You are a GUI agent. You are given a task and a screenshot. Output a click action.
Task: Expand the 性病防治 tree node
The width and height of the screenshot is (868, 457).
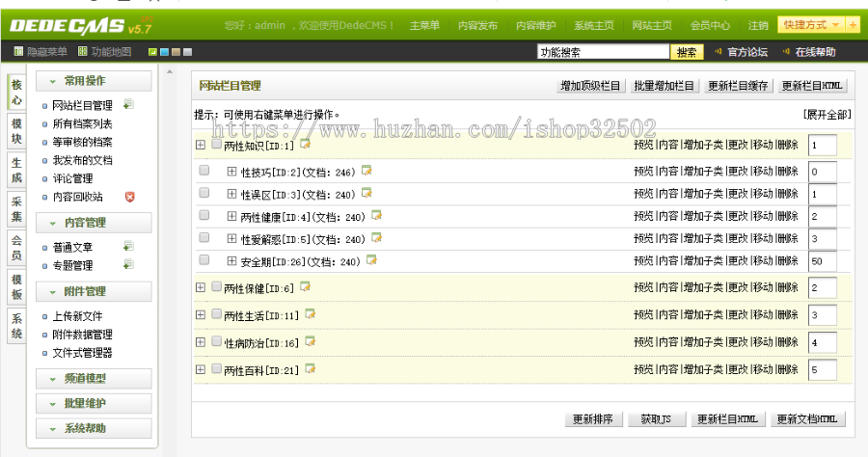pos(201,342)
